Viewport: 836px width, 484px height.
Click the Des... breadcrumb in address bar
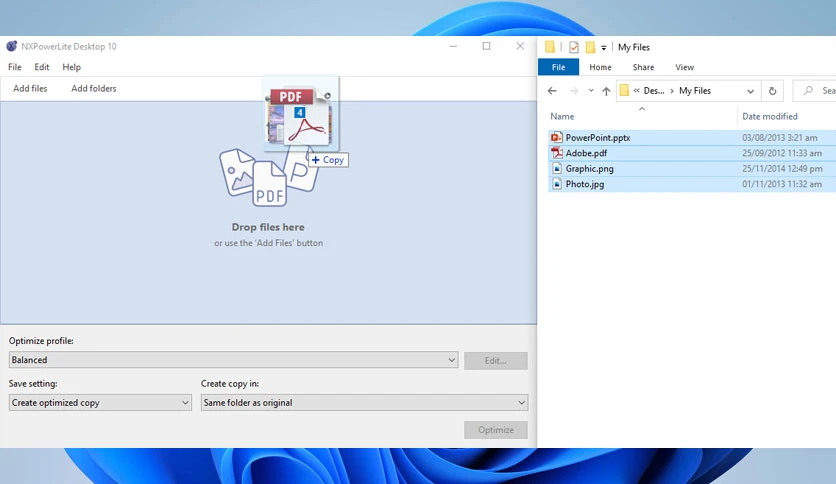(x=654, y=91)
